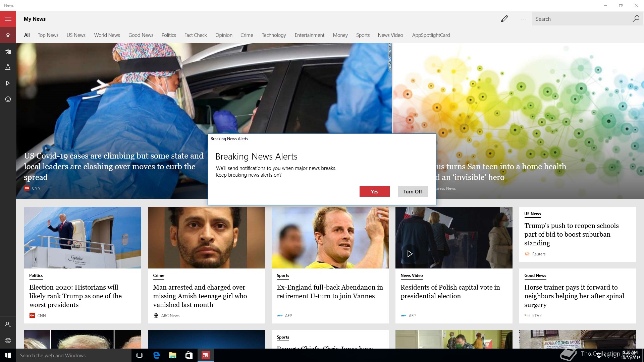The image size is (644, 362).
Task: Click the magnifier search icon
Action: [636, 19]
